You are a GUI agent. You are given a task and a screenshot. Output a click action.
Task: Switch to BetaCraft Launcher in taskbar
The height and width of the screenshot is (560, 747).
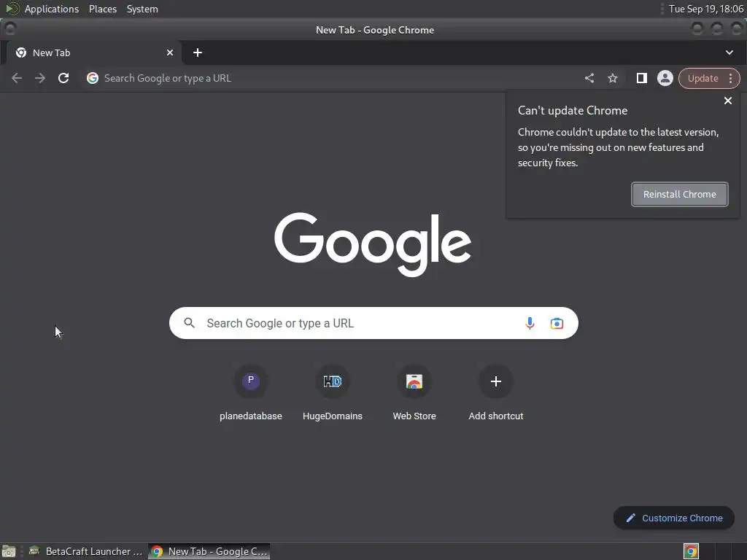[x=86, y=551]
